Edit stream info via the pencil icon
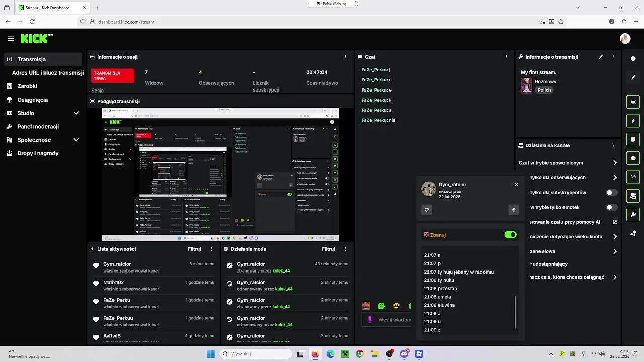Image resolution: width=644 pixels, height=362 pixels. tap(601, 57)
